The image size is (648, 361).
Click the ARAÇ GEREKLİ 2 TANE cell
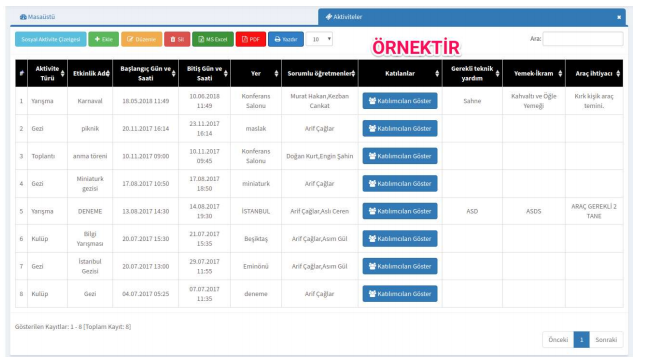point(594,211)
